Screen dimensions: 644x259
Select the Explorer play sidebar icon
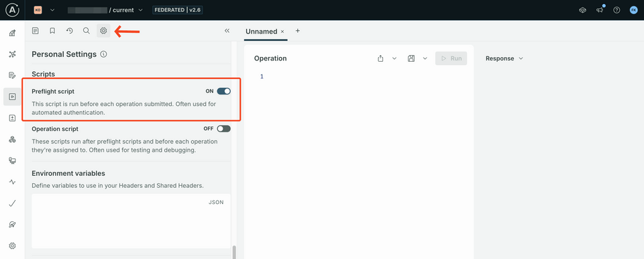click(x=12, y=97)
